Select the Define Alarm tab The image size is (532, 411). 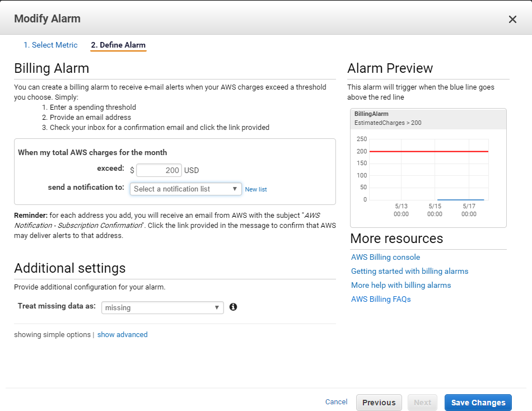pos(118,45)
